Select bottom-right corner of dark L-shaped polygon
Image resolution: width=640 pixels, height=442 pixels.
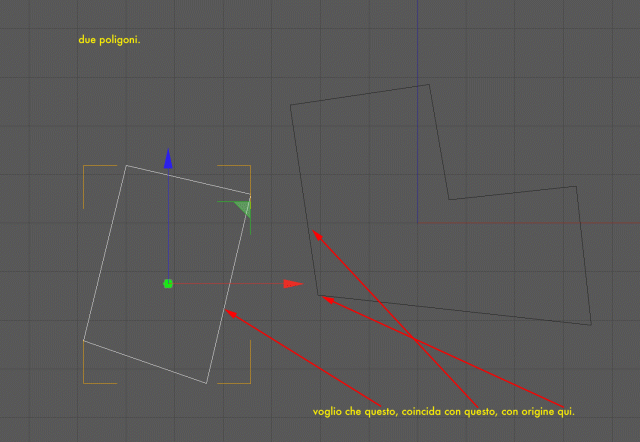click(x=591, y=325)
